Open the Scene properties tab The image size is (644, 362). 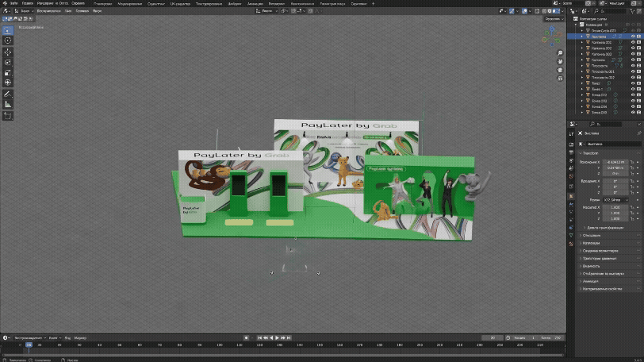[571, 168]
